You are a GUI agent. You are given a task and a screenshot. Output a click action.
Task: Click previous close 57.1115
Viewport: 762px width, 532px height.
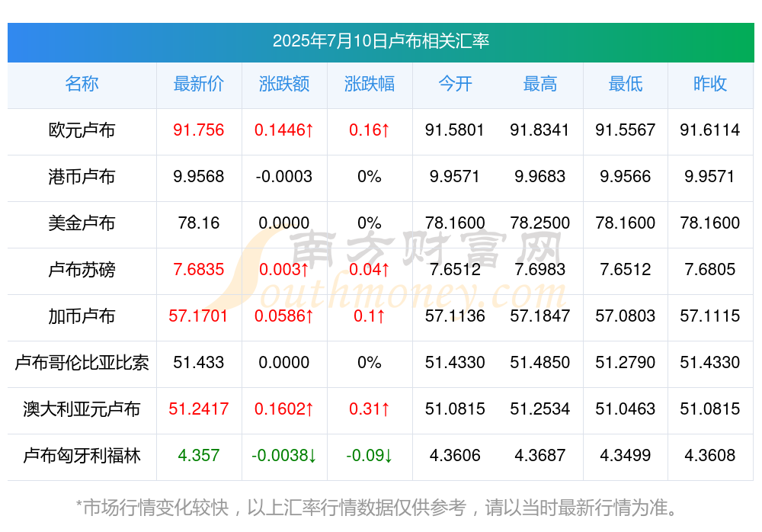(710, 316)
